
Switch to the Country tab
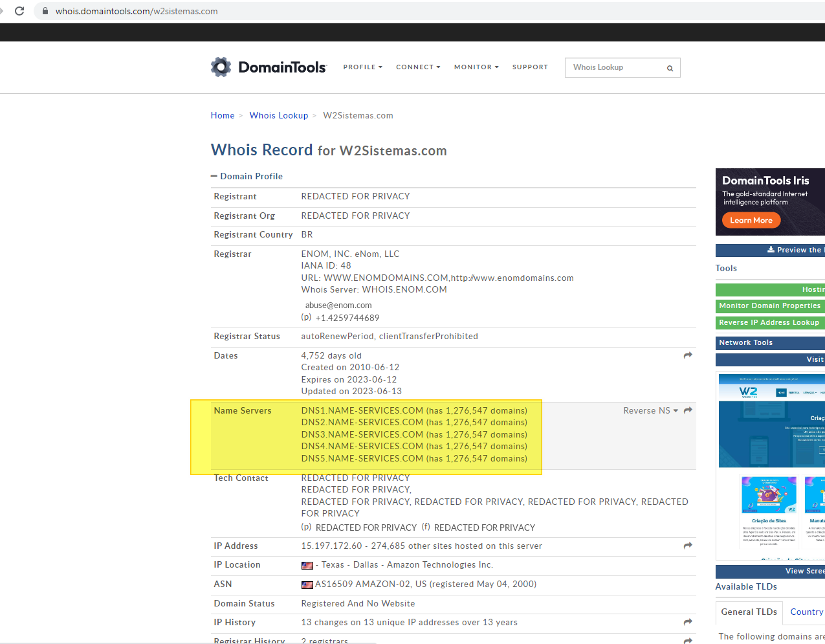(806, 612)
